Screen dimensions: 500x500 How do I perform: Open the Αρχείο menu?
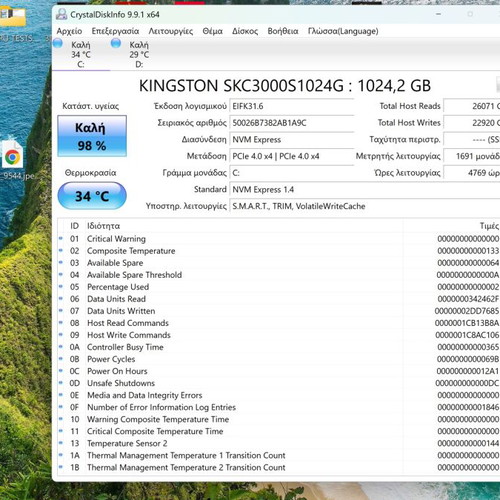[69, 31]
